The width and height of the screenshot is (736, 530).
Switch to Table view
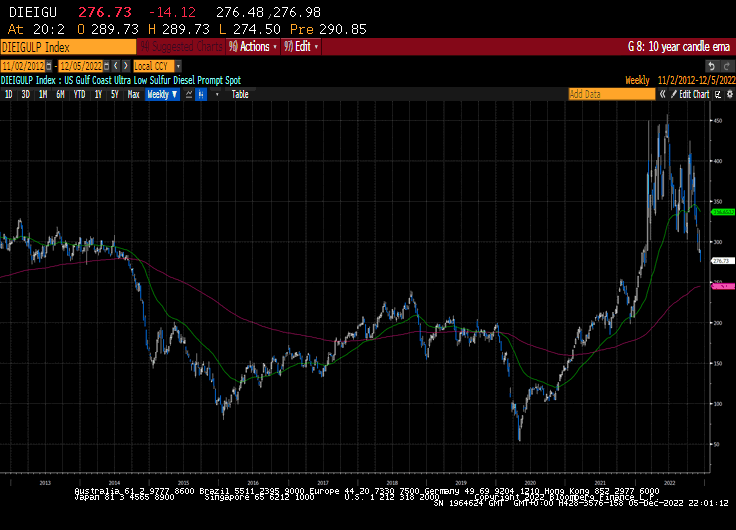click(x=240, y=94)
